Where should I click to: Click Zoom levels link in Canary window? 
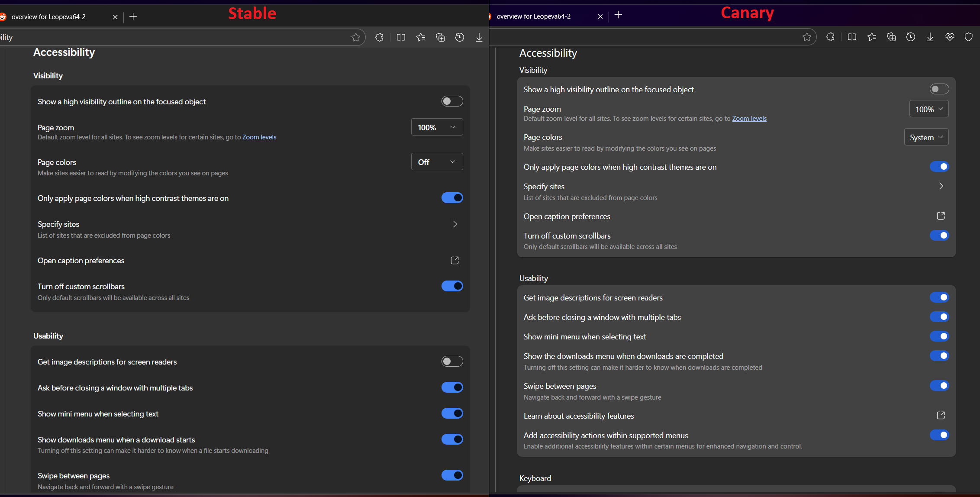pos(749,119)
